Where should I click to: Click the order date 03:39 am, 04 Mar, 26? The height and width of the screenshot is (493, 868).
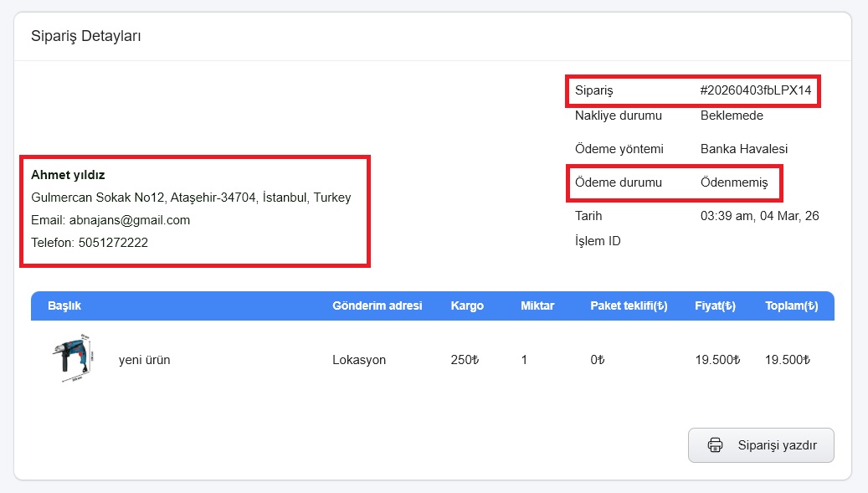(x=759, y=216)
